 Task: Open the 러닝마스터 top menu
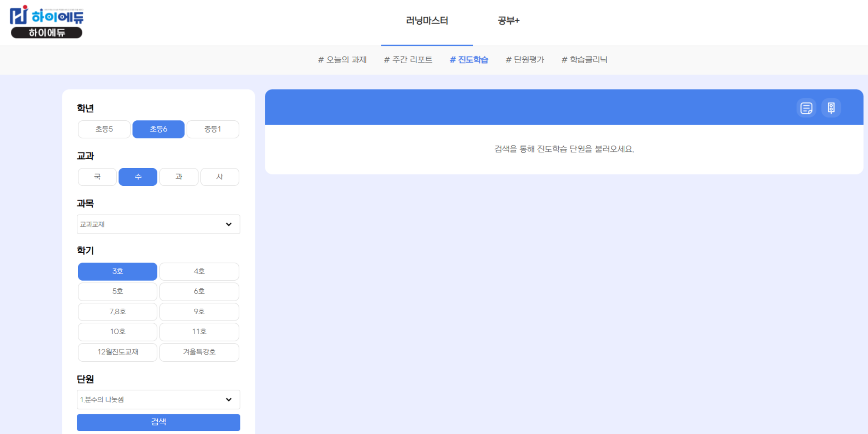[427, 21]
